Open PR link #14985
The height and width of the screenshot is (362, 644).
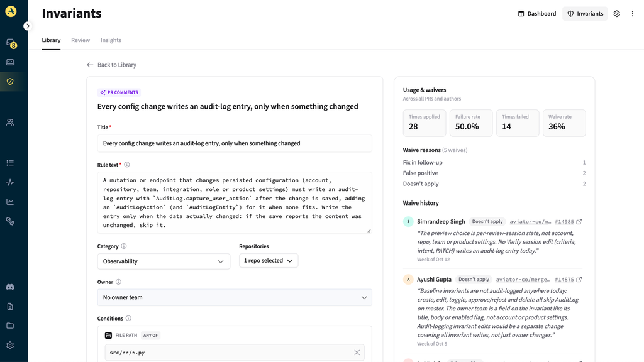564,222
